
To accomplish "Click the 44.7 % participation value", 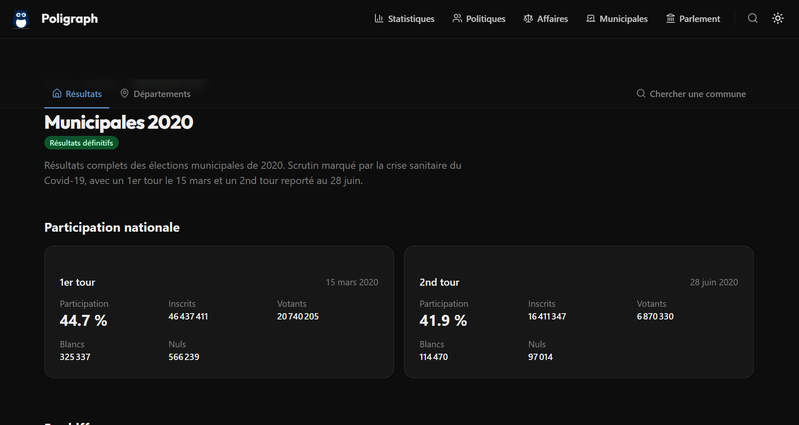I will point(84,321).
